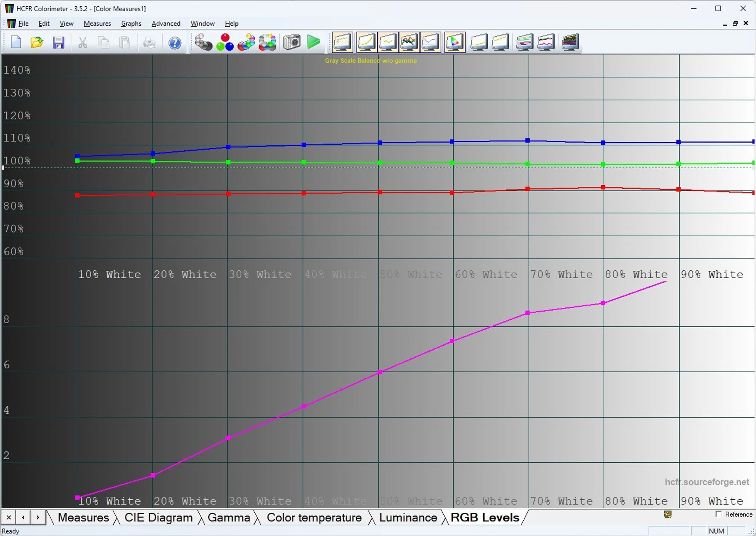The height and width of the screenshot is (536, 756).
Task: Measure the gray scale with the gray balls icon
Action: (x=204, y=42)
